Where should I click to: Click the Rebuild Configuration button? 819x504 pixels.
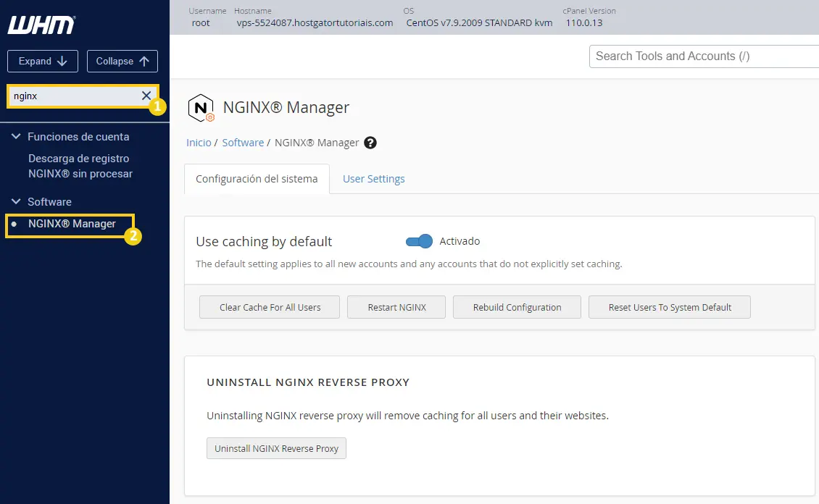[x=517, y=307]
